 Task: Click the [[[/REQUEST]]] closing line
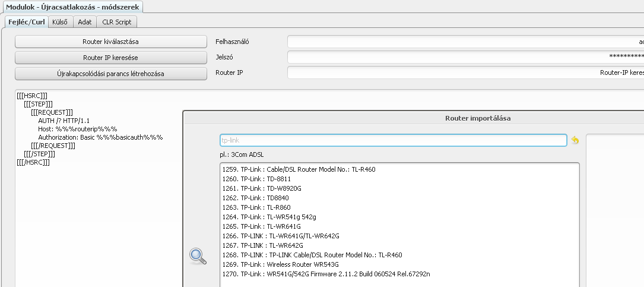tap(53, 146)
